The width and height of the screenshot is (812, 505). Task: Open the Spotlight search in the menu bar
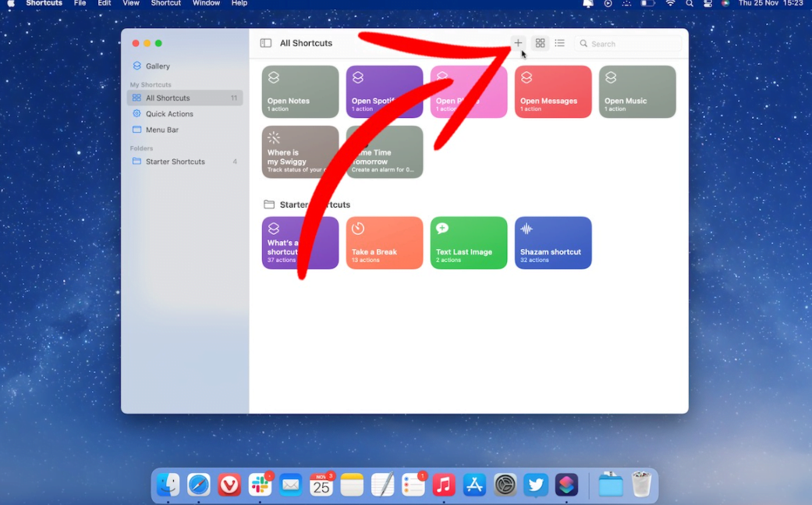point(689,4)
